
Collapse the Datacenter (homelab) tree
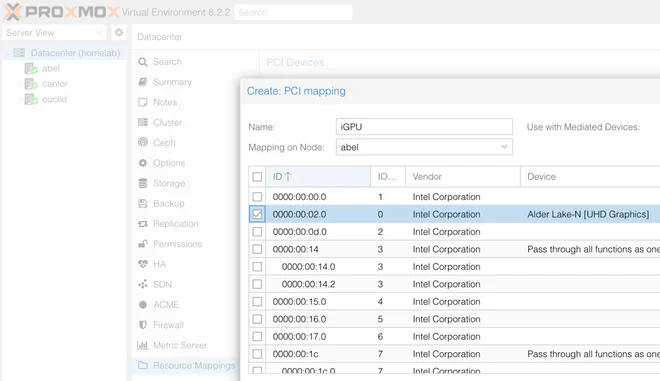click(8, 53)
